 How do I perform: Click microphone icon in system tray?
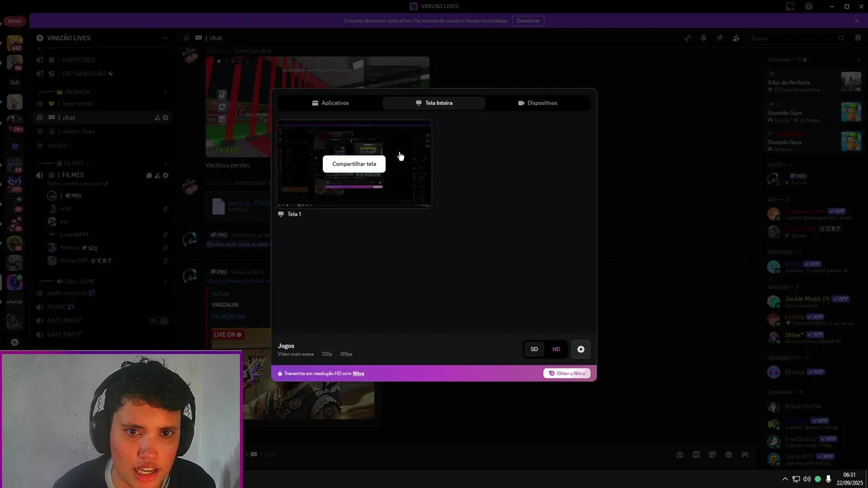point(828,479)
